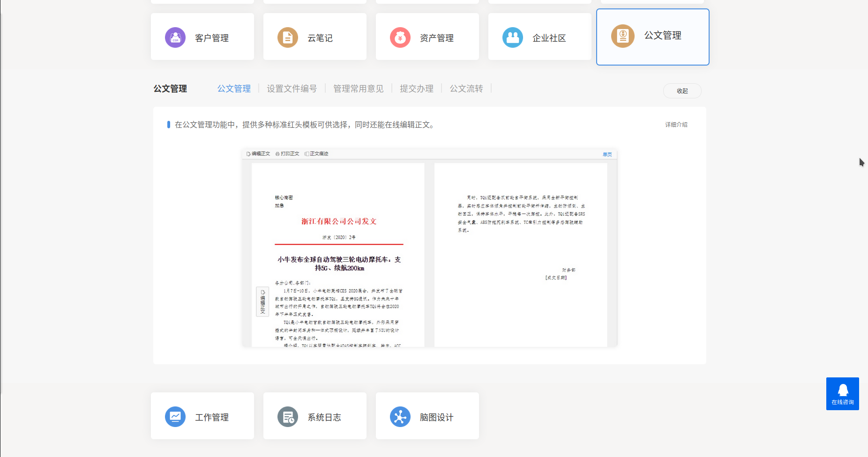Open the 云笔记 note icon
The image size is (868, 457).
pos(288,37)
